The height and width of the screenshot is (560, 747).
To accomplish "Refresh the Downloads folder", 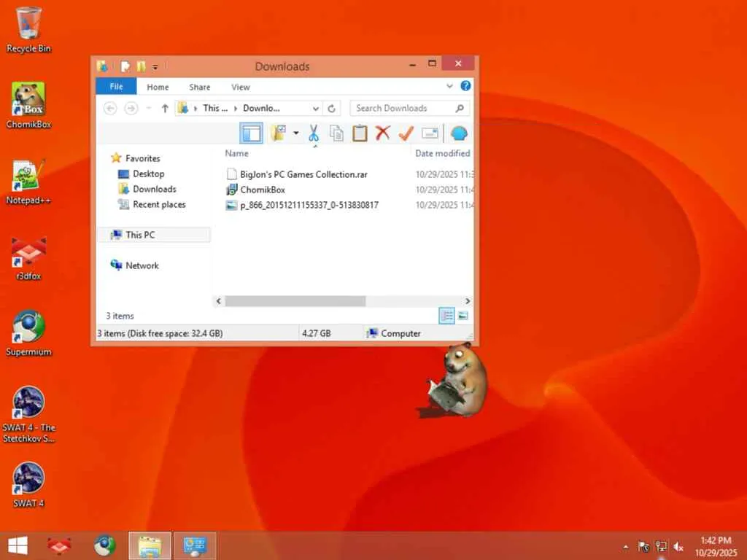I will (332, 109).
